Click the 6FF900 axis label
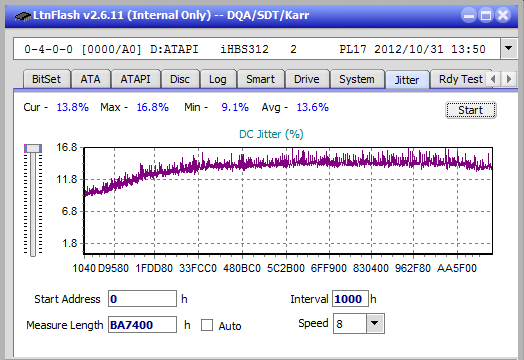 (329, 268)
